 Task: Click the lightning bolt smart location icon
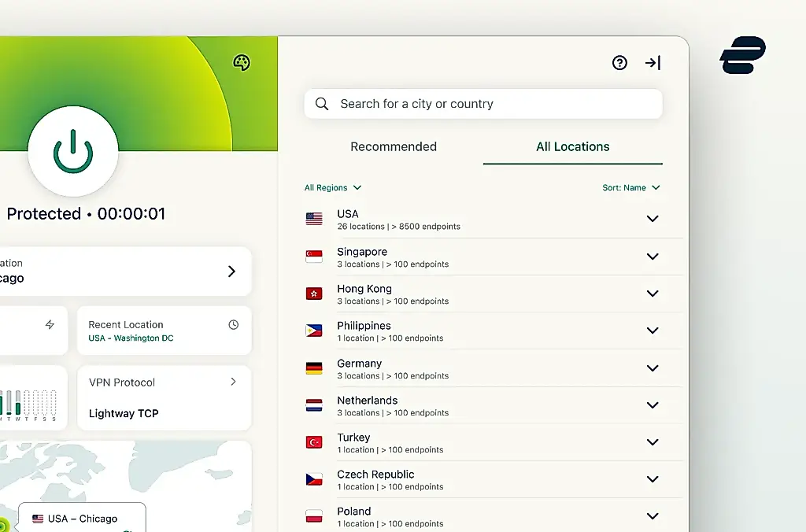point(50,324)
